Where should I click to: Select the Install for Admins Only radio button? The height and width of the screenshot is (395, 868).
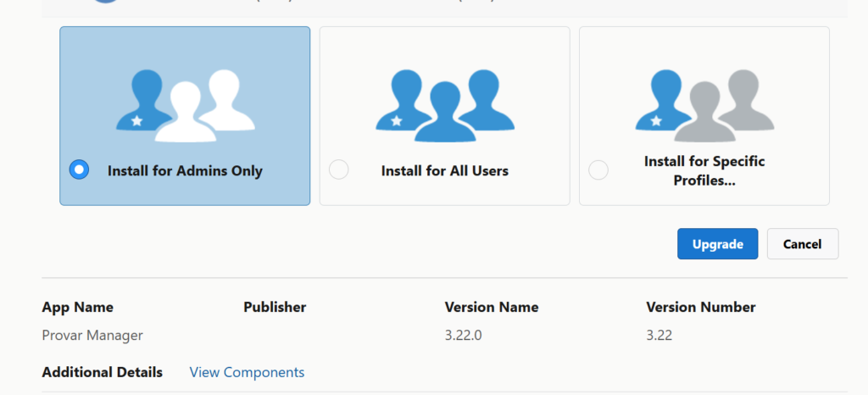79,170
